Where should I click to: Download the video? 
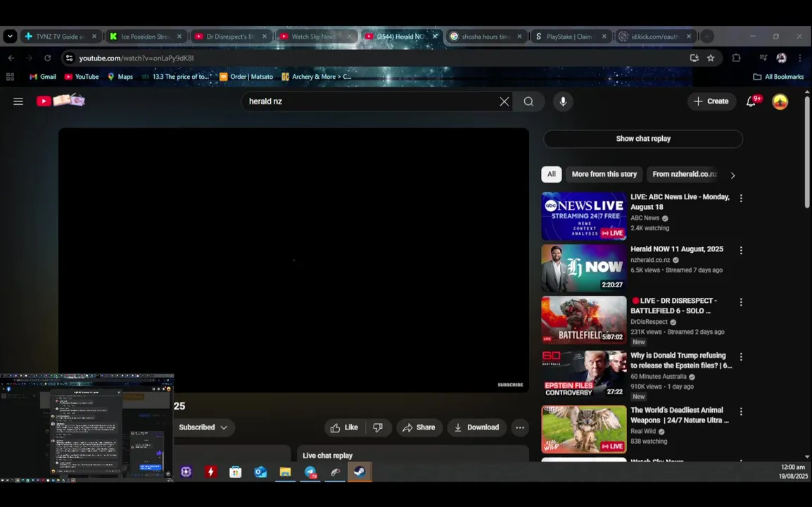[476, 427]
